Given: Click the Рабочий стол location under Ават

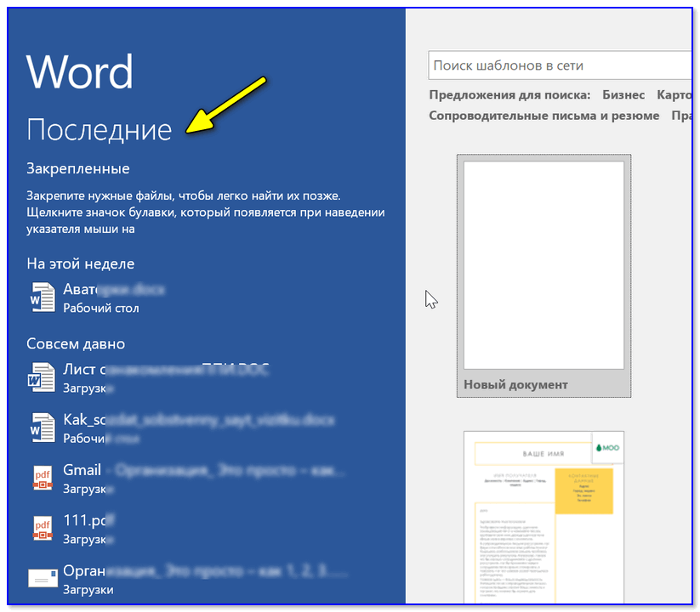Looking at the screenshot, I should click(101, 309).
